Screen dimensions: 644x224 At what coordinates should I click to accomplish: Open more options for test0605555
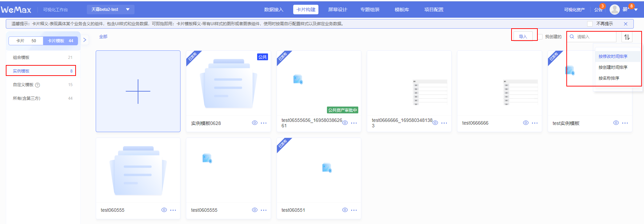(264, 210)
